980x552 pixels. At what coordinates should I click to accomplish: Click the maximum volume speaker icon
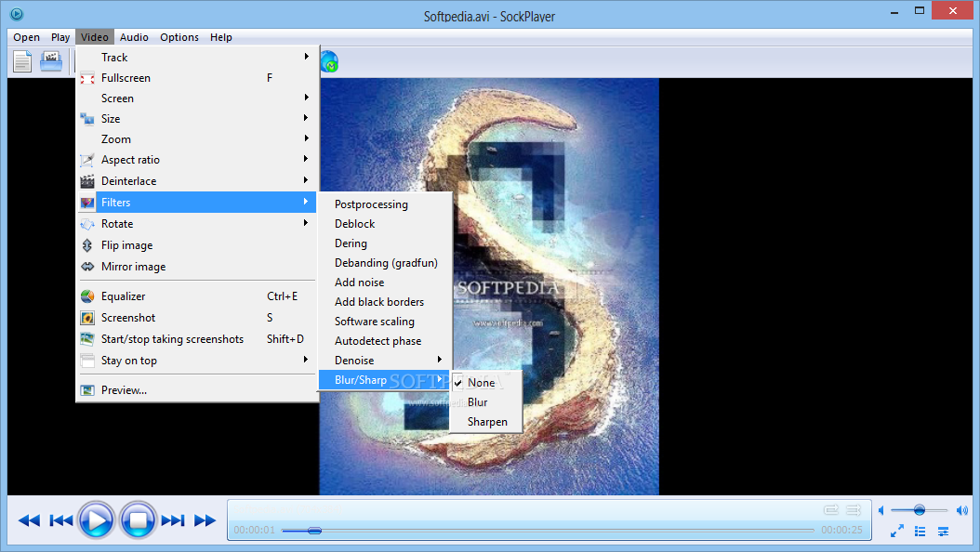coord(962,511)
